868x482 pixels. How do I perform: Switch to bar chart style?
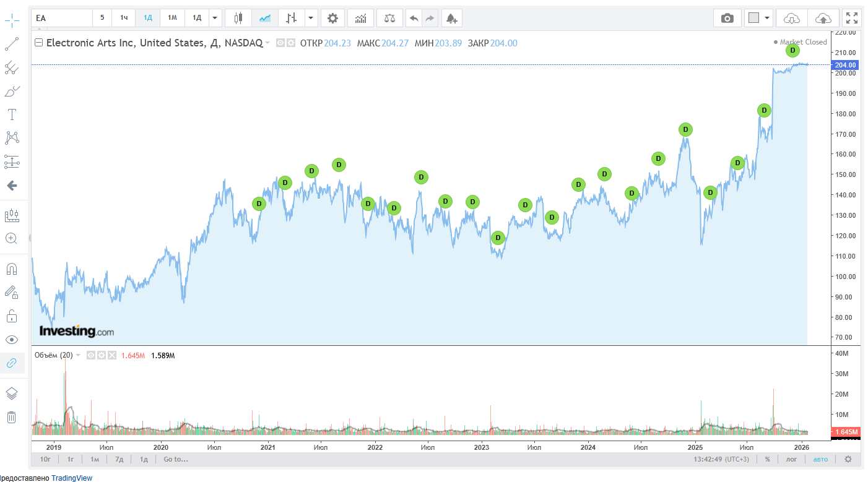(x=291, y=18)
